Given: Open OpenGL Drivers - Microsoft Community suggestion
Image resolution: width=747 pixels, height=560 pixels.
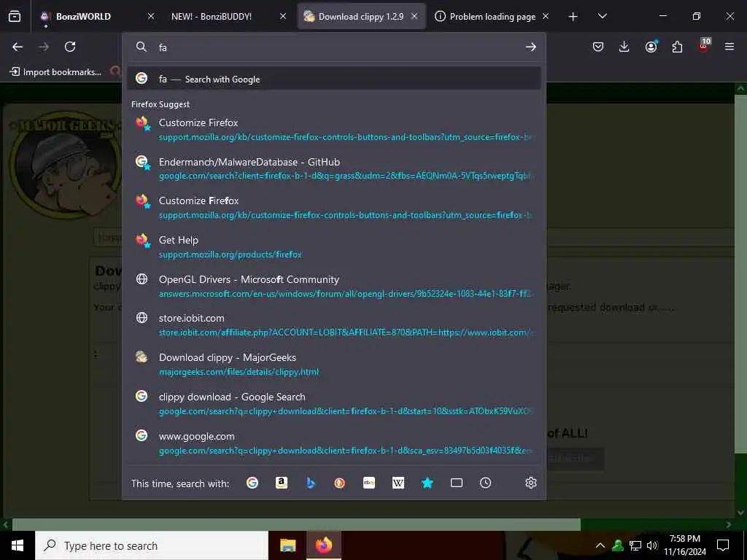Looking at the screenshot, I should point(334,286).
